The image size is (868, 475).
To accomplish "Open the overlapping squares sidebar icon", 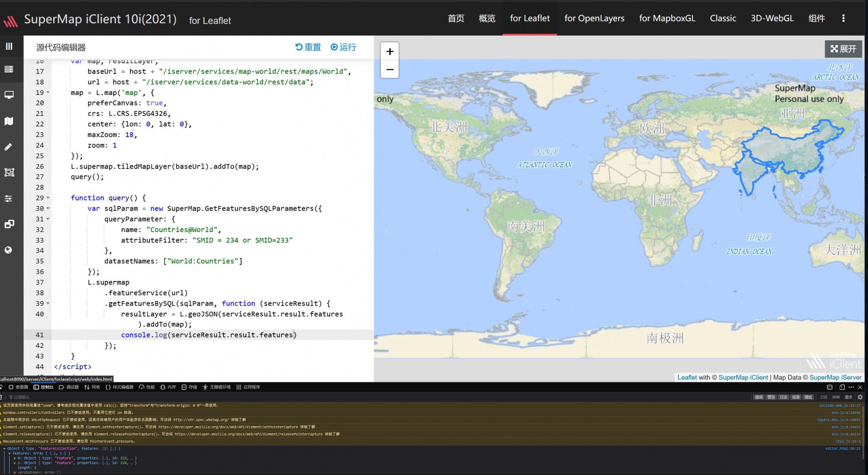I will click(x=9, y=224).
